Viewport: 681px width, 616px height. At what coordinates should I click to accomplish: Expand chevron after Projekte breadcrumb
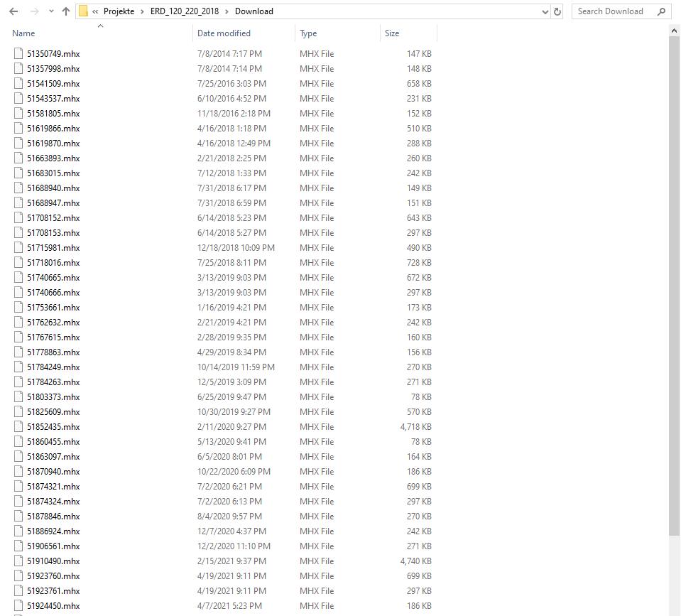tap(142, 12)
